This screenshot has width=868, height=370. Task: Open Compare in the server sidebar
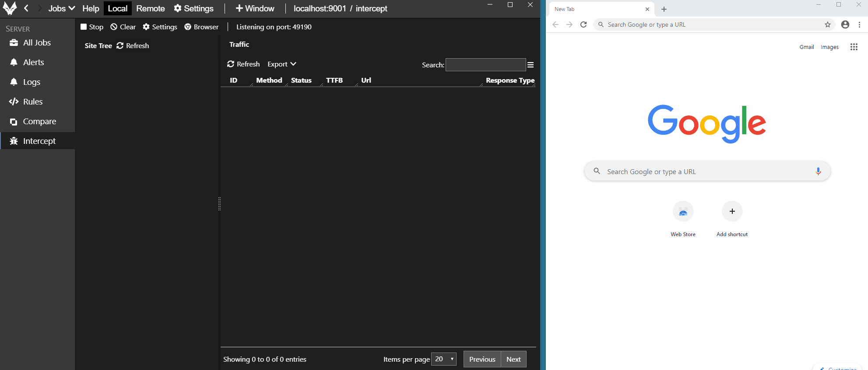coord(39,122)
